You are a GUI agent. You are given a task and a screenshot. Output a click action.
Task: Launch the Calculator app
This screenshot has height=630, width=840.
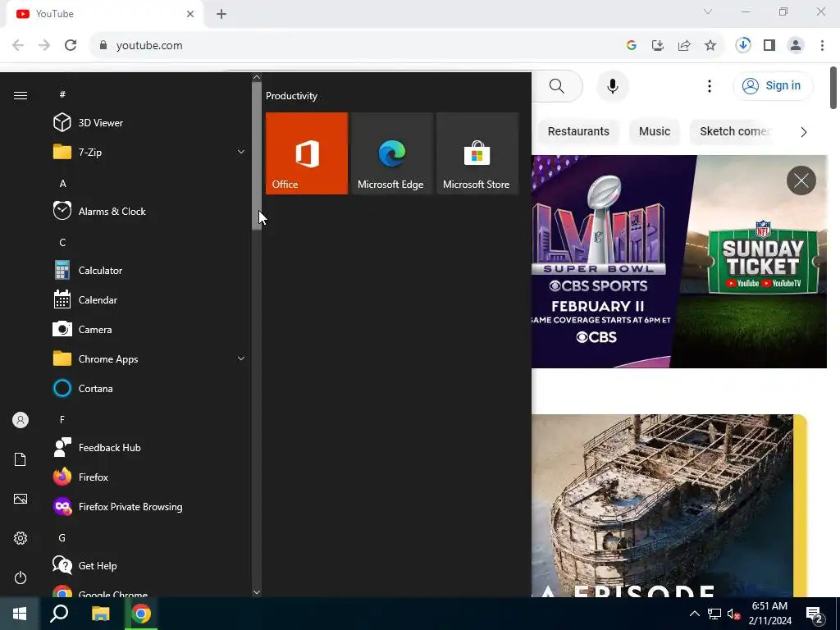[x=148, y=271]
